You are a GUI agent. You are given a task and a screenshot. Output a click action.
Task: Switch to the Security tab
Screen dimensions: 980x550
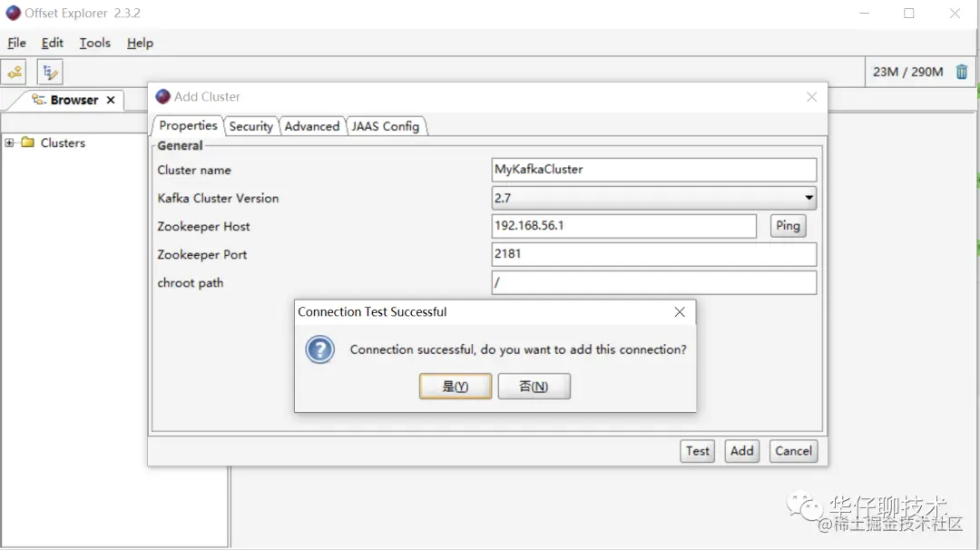[250, 126]
